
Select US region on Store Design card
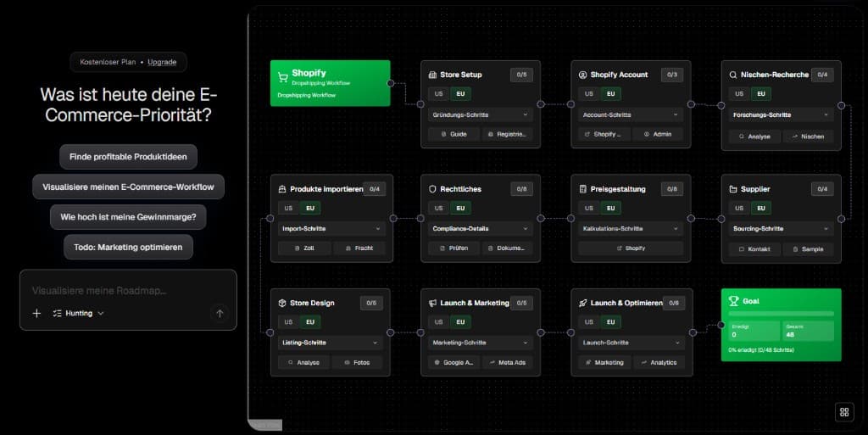[288, 322]
